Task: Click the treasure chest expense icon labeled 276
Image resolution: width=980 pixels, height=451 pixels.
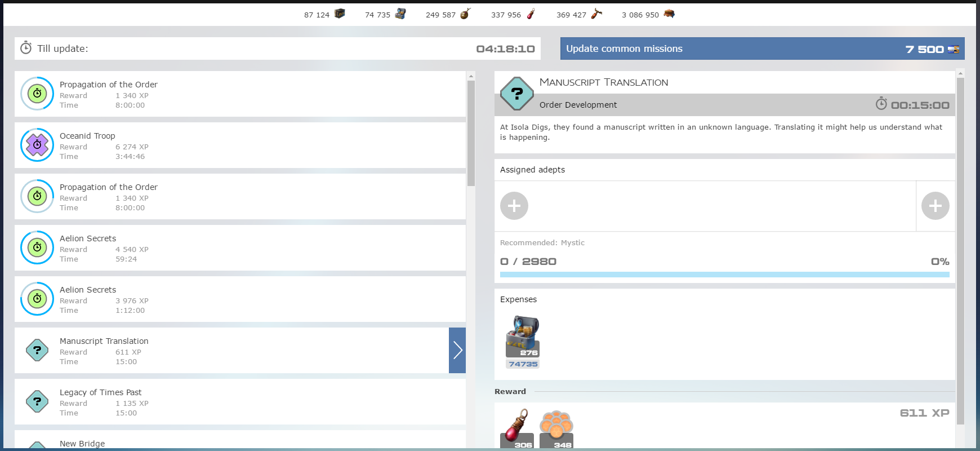Action: pos(523,336)
